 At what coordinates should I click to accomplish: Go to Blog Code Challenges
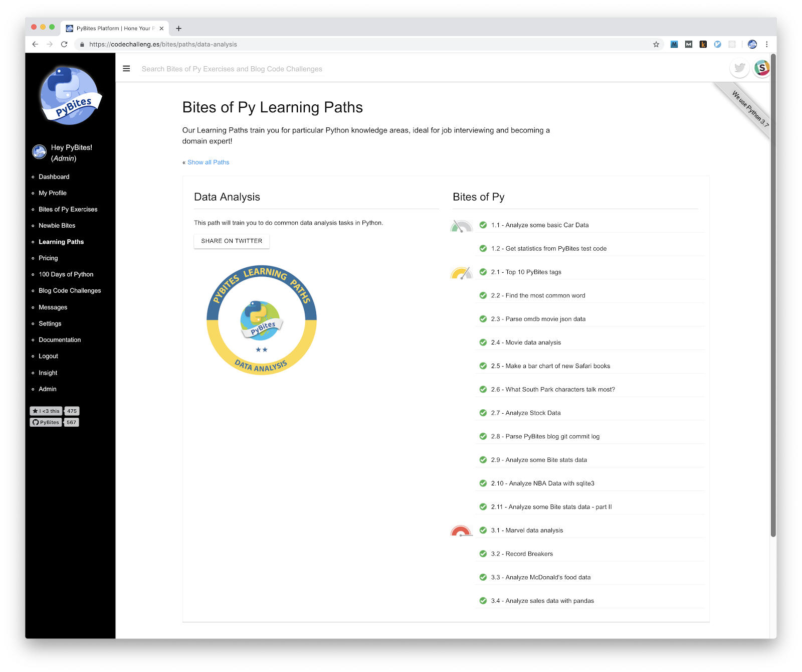click(x=70, y=290)
